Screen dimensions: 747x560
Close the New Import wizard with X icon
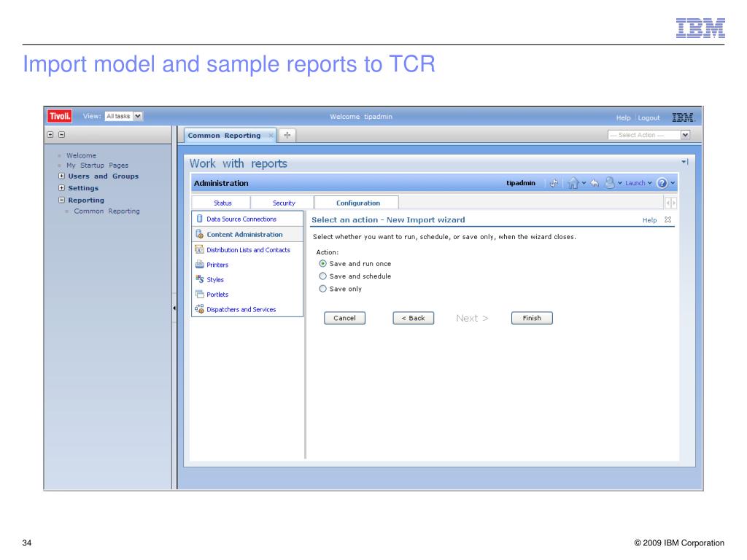coord(668,219)
